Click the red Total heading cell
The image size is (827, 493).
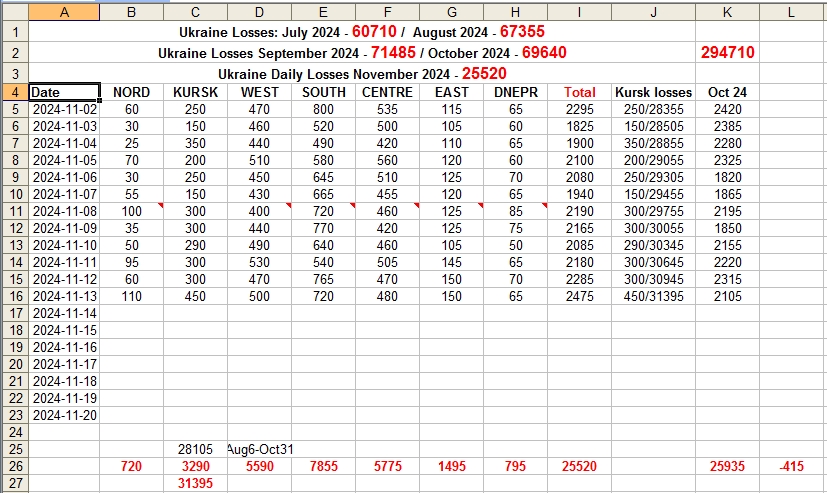pyautogui.click(x=579, y=92)
